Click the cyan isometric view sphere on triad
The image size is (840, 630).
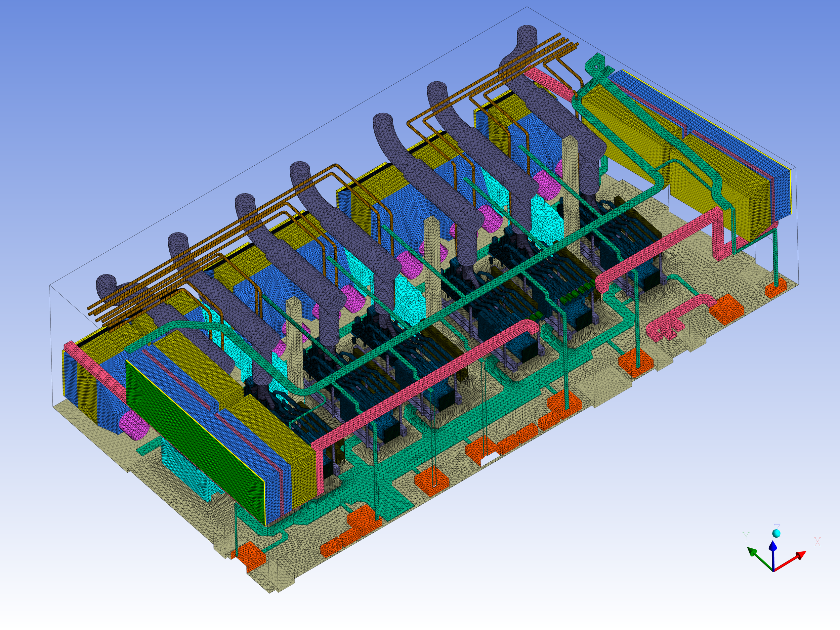coord(776,534)
